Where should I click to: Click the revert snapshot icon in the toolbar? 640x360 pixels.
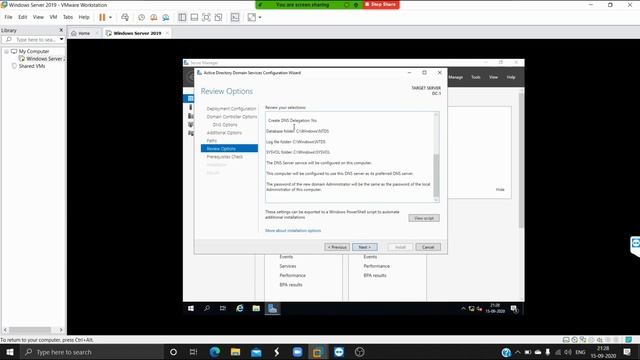pyautogui.click(x=153, y=17)
